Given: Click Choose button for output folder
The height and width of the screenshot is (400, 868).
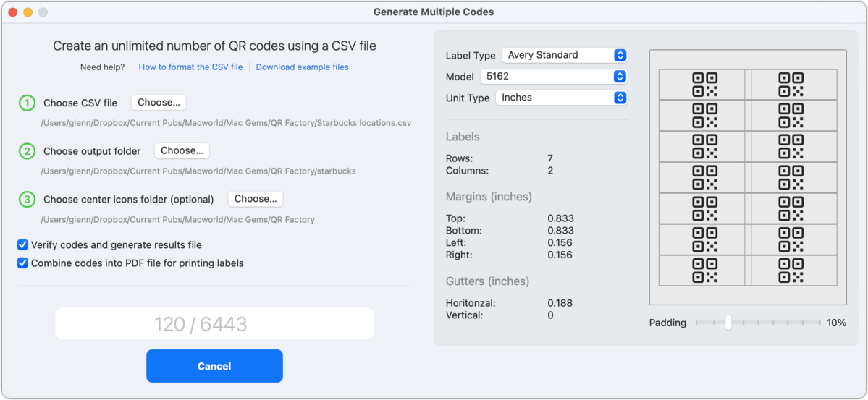Looking at the screenshot, I should pos(182,150).
